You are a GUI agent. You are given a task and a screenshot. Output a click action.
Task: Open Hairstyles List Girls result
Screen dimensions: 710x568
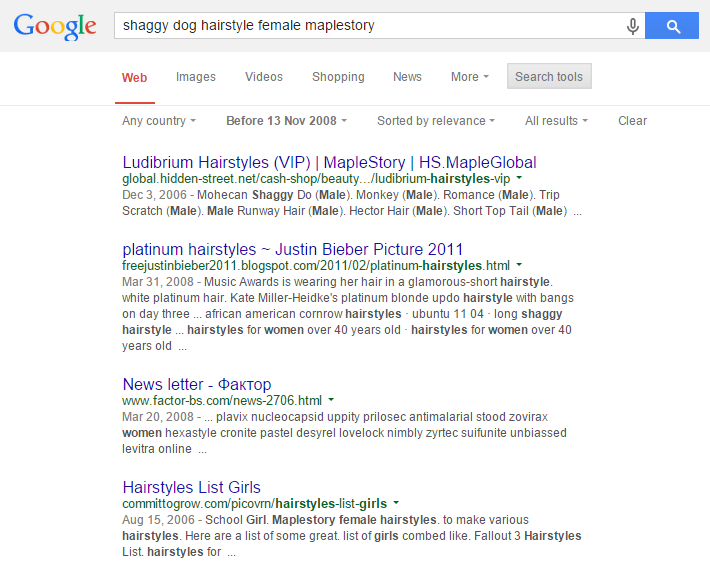[x=192, y=487]
